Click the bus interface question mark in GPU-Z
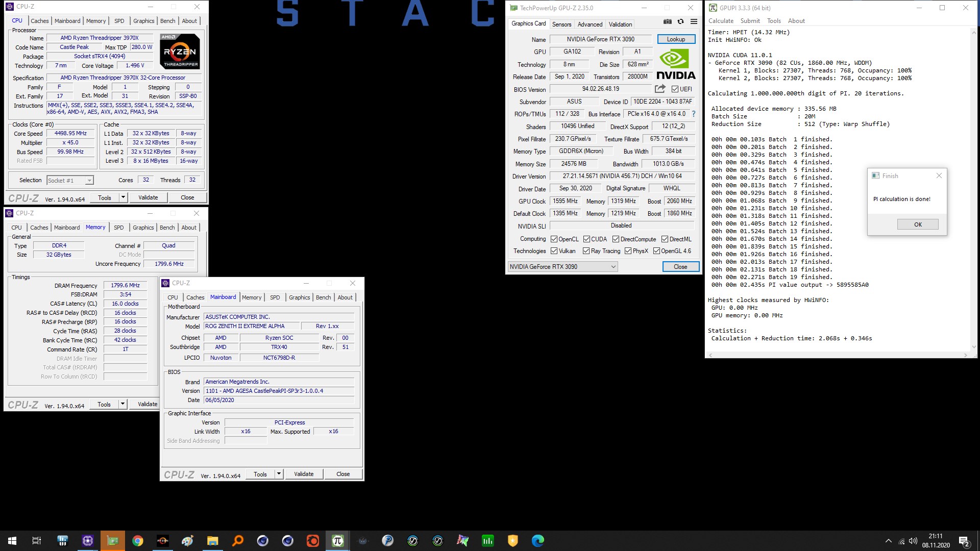Image resolution: width=980 pixels, height=551 pixels. 693,114
